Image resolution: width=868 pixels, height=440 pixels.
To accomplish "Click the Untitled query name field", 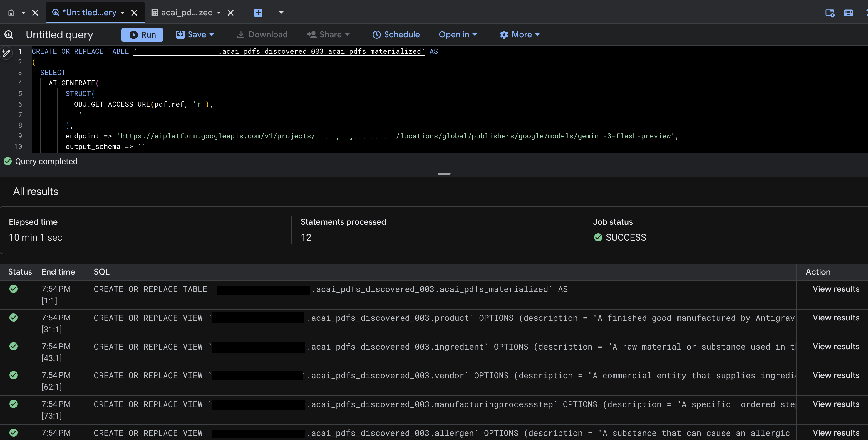I will pyautogui.click(x=60, y=34).
